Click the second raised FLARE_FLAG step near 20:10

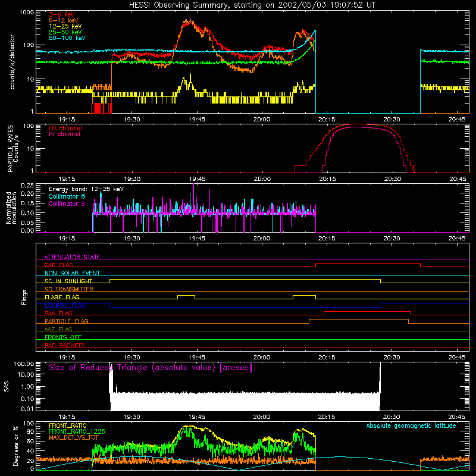pos(304,295)
